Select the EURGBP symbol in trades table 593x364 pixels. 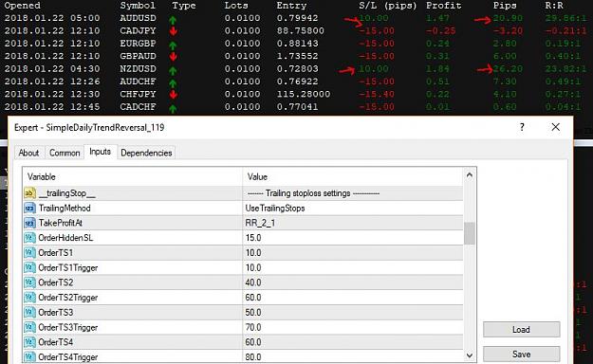138,44
